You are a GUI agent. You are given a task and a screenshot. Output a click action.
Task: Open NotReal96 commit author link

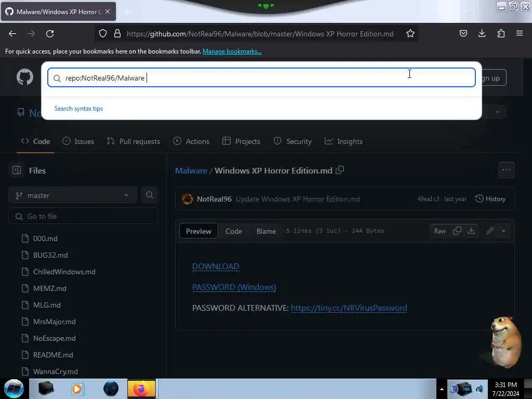214,199
